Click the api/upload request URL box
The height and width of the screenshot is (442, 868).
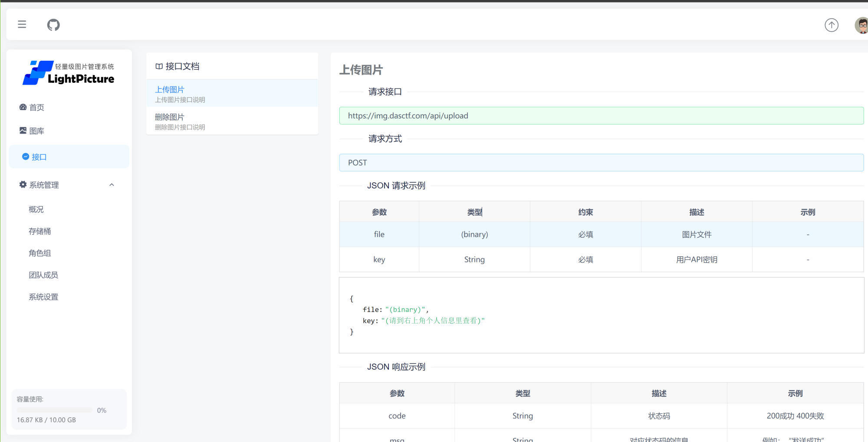tap(601, 116)
